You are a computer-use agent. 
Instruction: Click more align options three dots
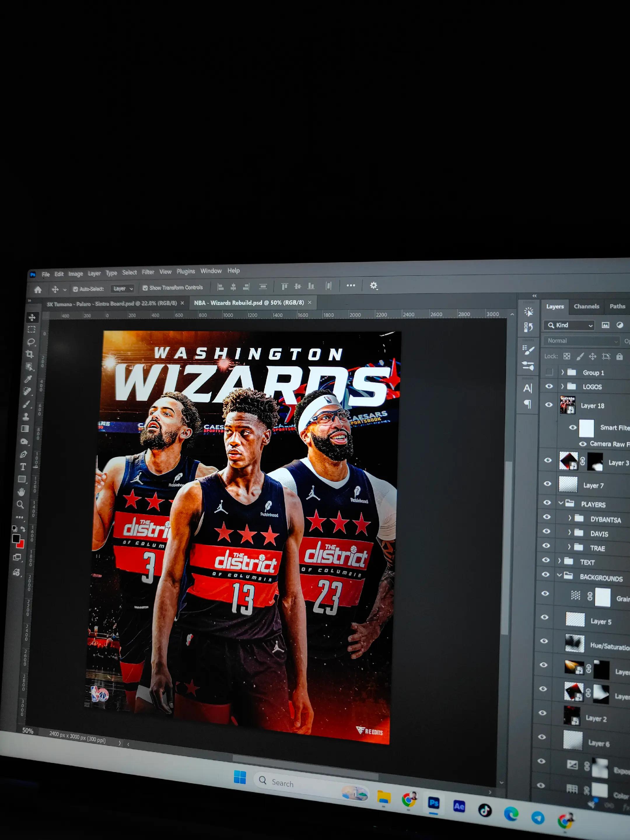coord(351,285)
